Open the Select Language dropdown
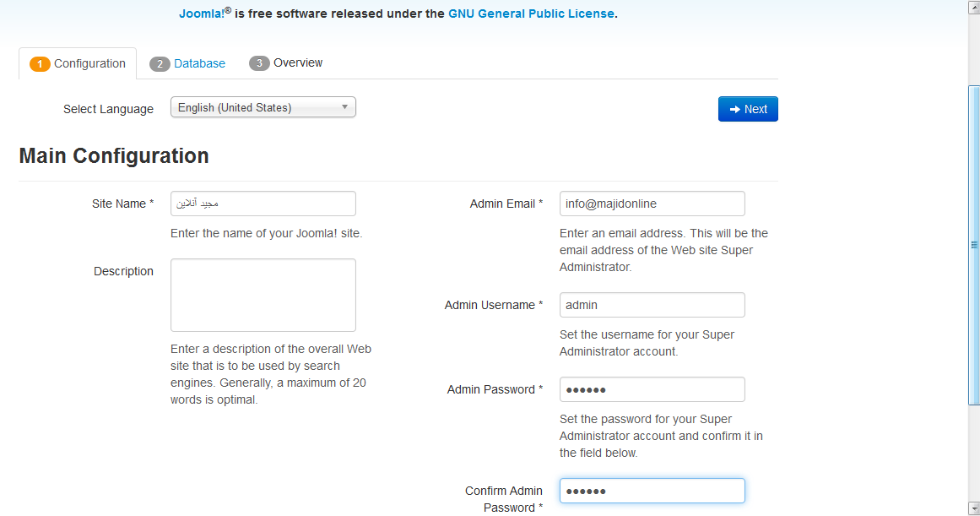The image size is (980, 516). point(263,107)
